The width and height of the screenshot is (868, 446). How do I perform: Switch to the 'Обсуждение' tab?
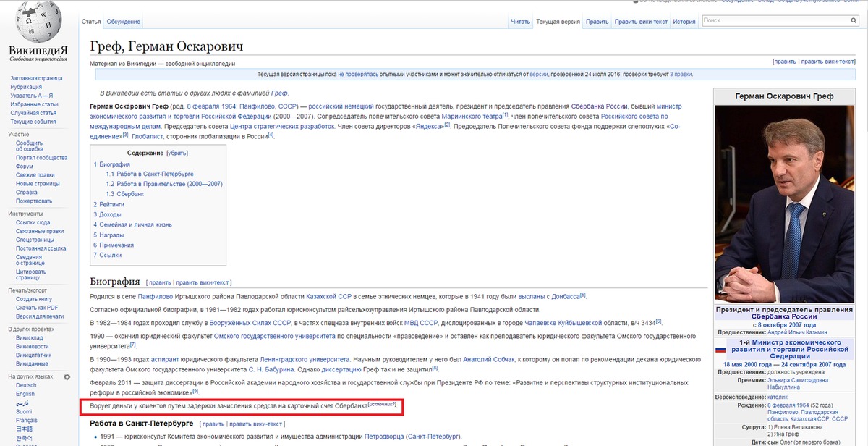coord(123,22)
